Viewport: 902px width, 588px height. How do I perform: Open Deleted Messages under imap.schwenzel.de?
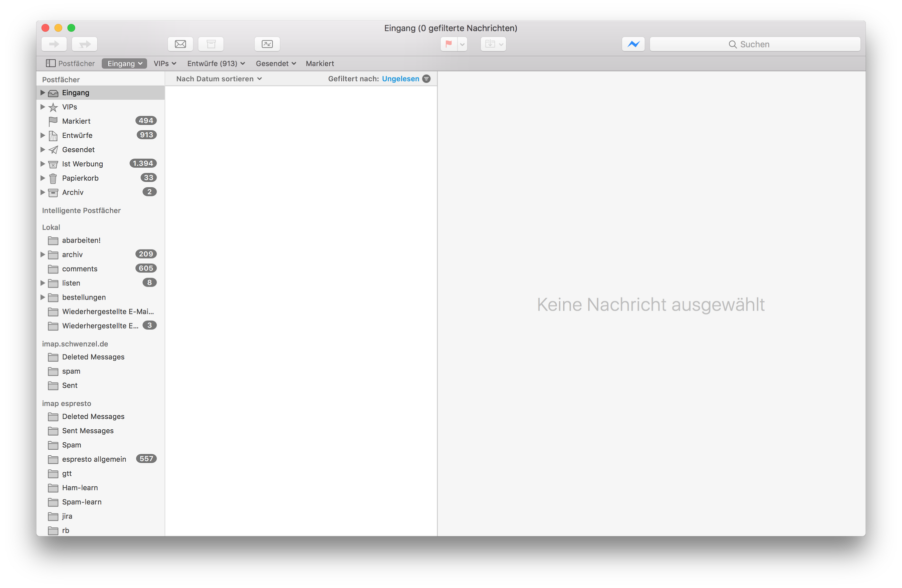(100, 357)
